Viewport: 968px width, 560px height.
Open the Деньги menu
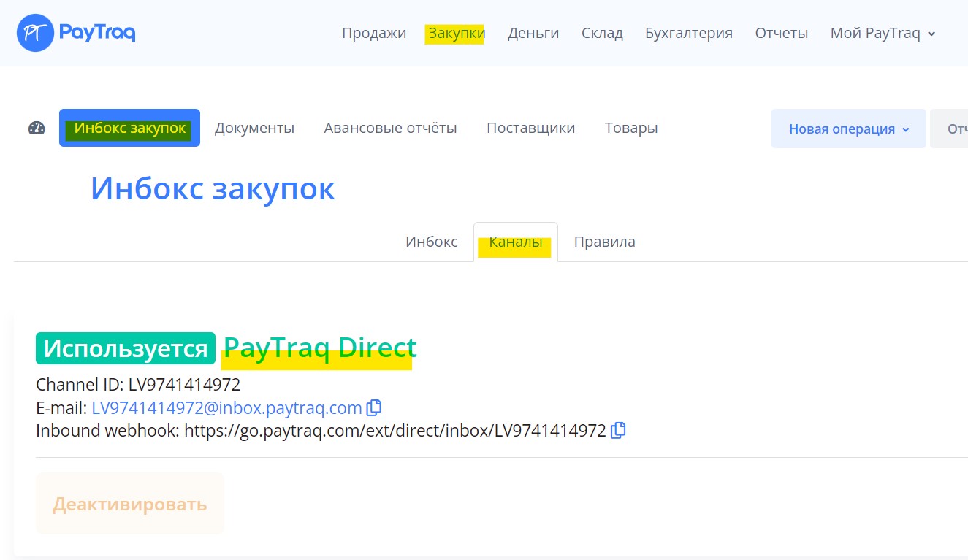(533, 33)
